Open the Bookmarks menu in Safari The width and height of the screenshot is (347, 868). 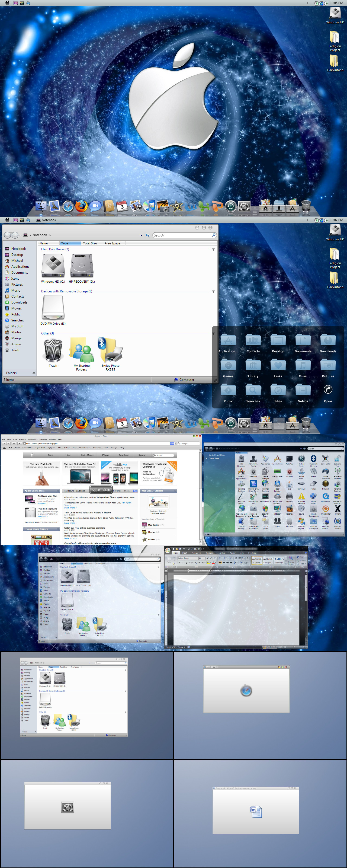click(32, 439)
